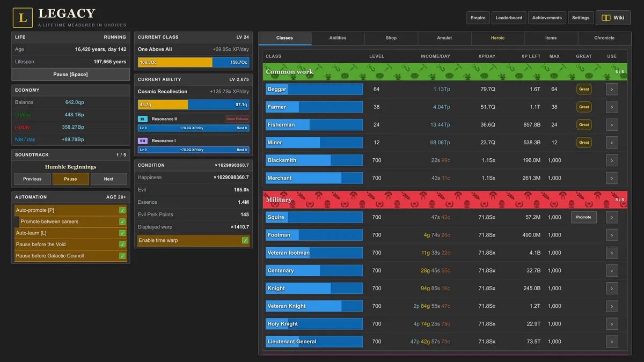644x362 pixels.
Task: Open the Chronicle tab
Action: click(x=604, y=38)
